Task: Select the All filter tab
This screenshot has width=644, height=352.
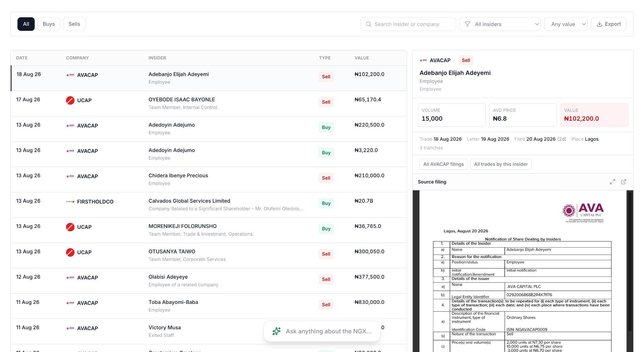Action: tap(26, 24)
